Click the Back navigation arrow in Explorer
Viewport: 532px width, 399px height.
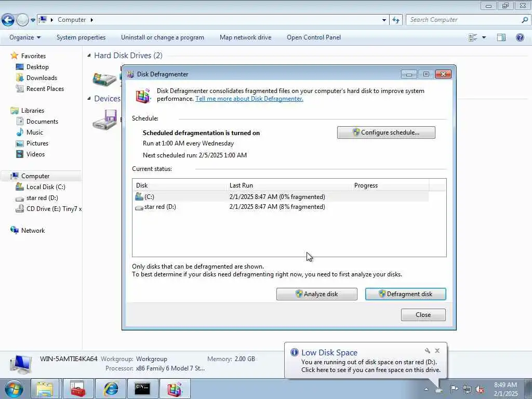[8, 20]
